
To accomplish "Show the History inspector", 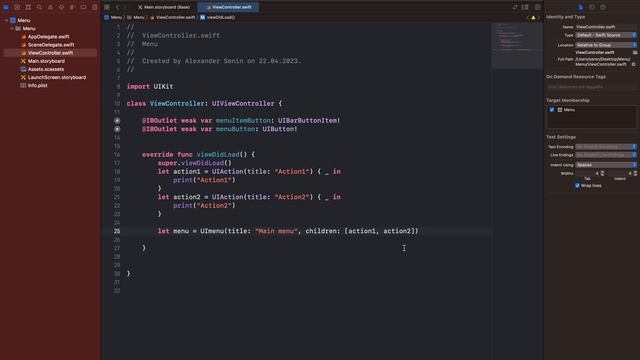I will 592,7.
